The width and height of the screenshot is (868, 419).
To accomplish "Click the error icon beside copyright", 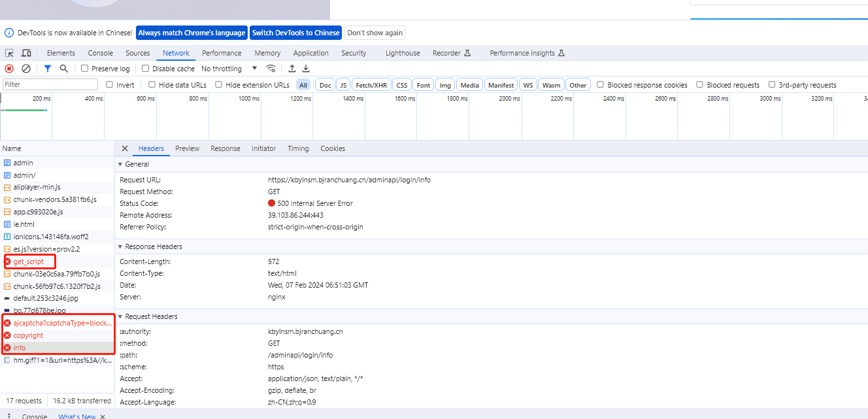I will pos(7,335).
